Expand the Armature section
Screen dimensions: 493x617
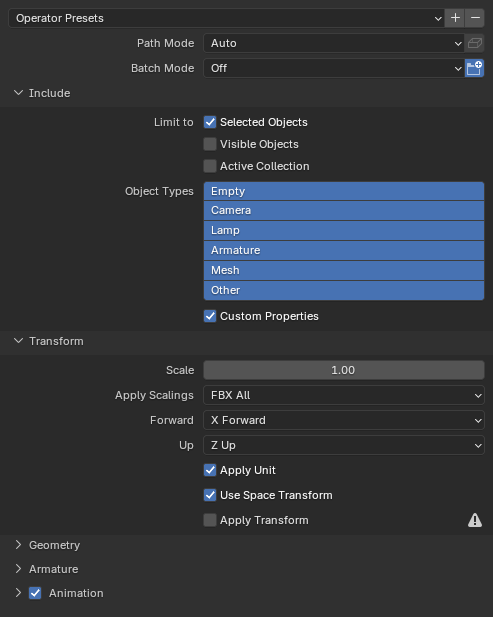(18, 569)
